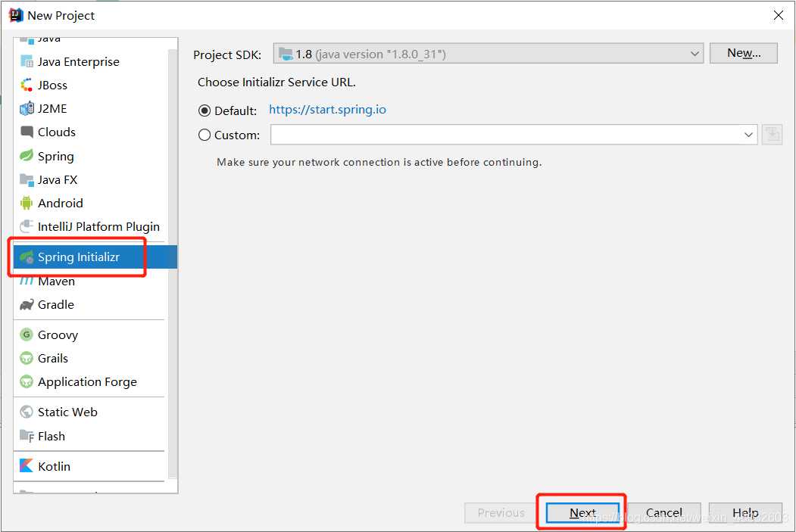Click the Maven blue m icon

click(27, 281)
